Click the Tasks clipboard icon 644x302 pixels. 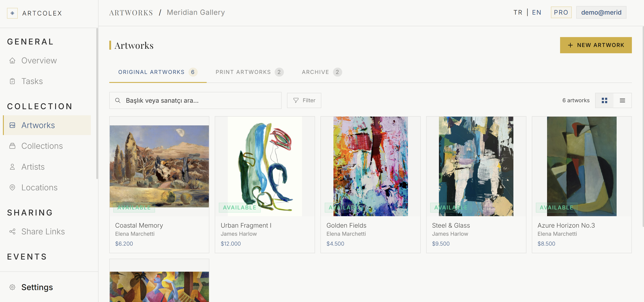tap(12, 81)
